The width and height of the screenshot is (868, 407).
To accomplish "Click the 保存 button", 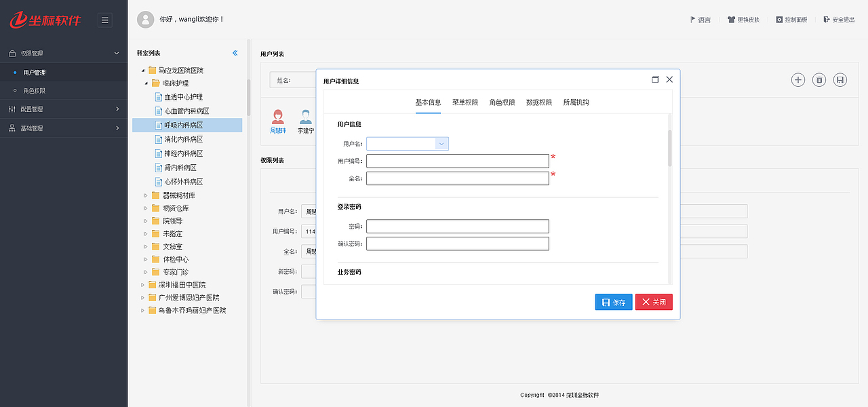I will coord(614,302).
